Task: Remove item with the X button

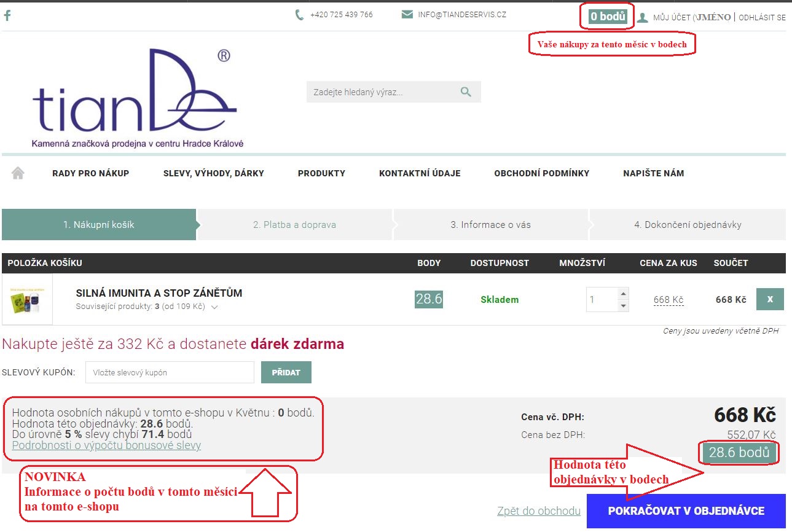Action: point(770,299)
